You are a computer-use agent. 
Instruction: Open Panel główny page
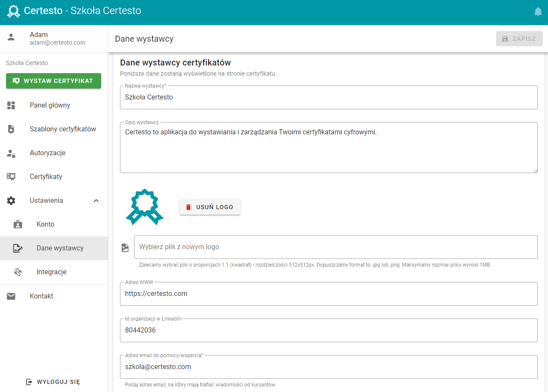pos(54,105)
